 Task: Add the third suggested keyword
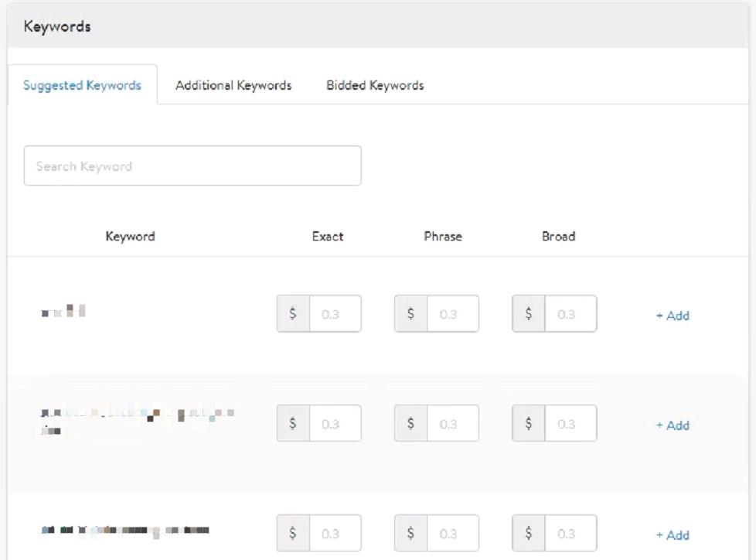tap(673, 535)
